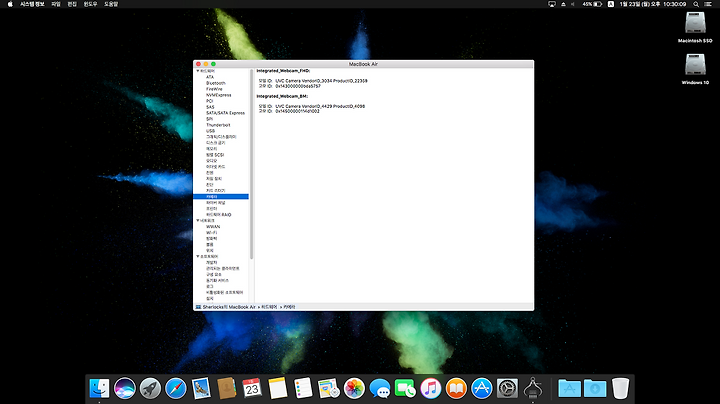Select WWAN under network section

213,227
